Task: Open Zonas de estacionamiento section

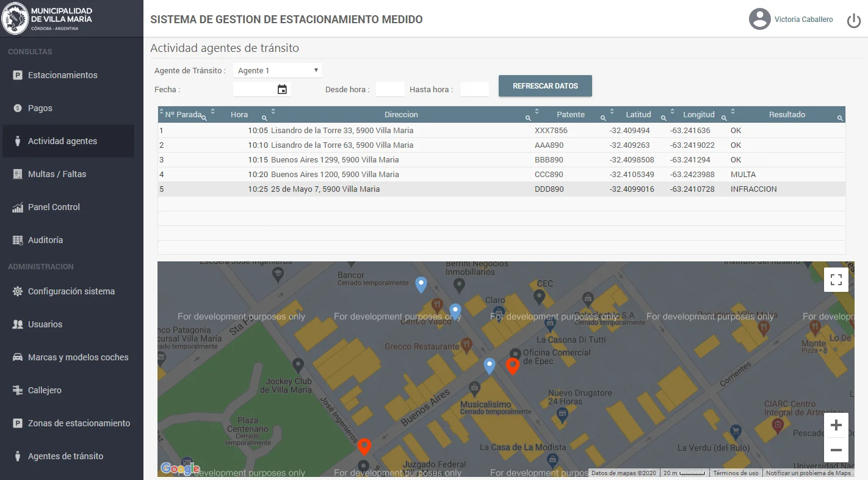Action: (x=79, y=423)
